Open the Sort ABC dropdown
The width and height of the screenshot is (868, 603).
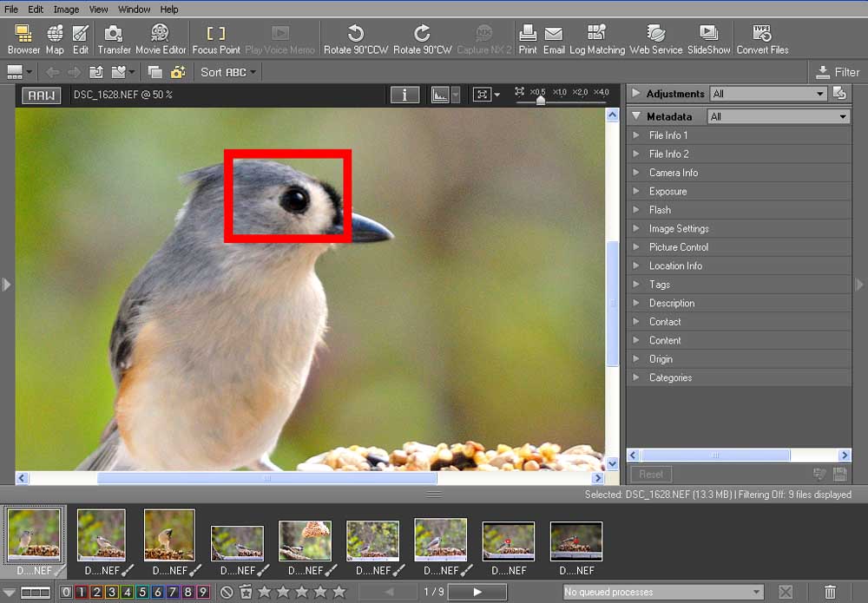point(228,72)
